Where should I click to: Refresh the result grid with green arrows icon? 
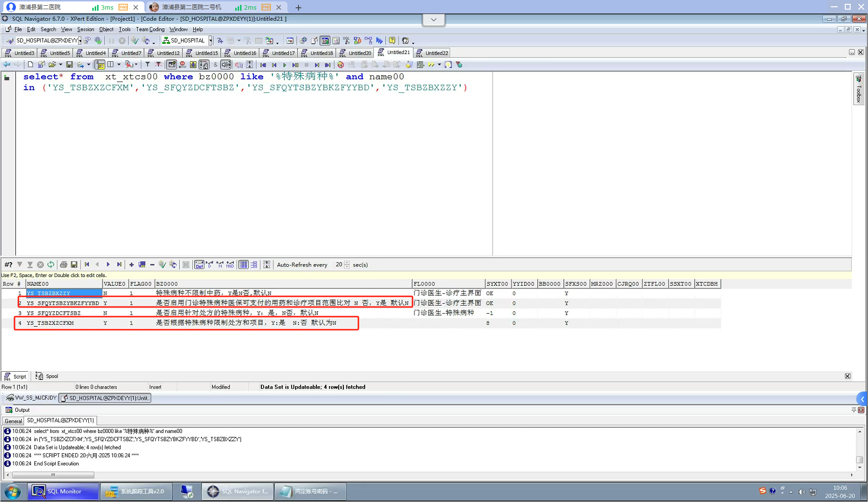pos(51,265)
